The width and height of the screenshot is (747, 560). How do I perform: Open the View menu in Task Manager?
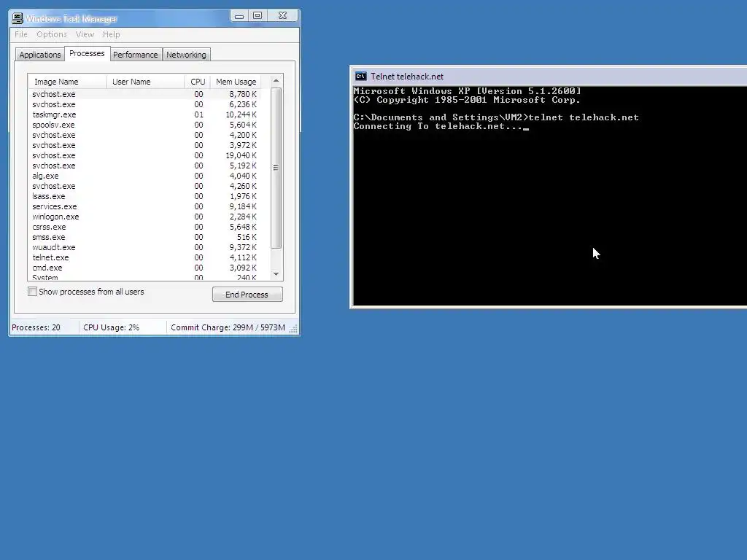[85, 34]
